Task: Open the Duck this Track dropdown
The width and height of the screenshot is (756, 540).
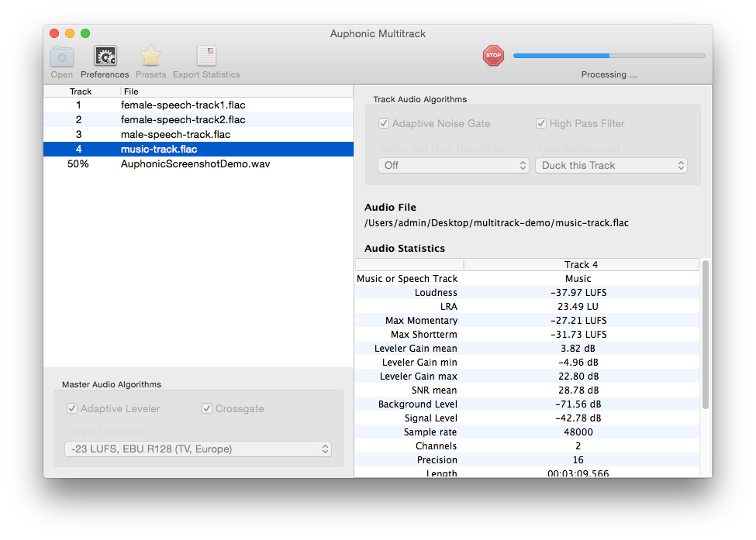Action: point(611,165)
